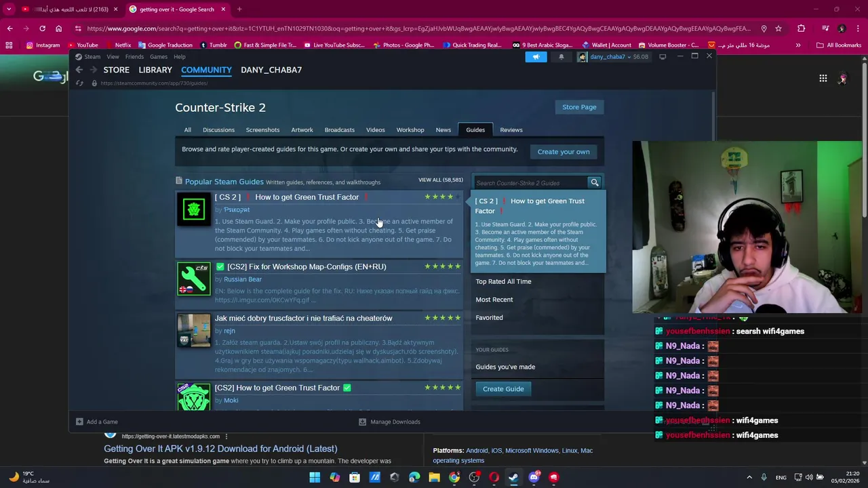Click the Add a Game plus icon

click(79, 422)
